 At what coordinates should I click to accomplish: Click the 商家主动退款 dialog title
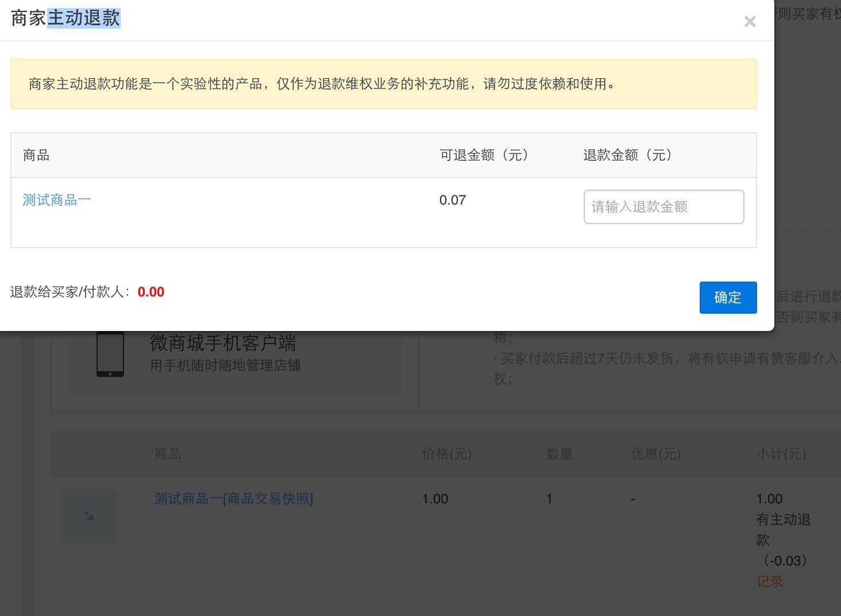65,18
